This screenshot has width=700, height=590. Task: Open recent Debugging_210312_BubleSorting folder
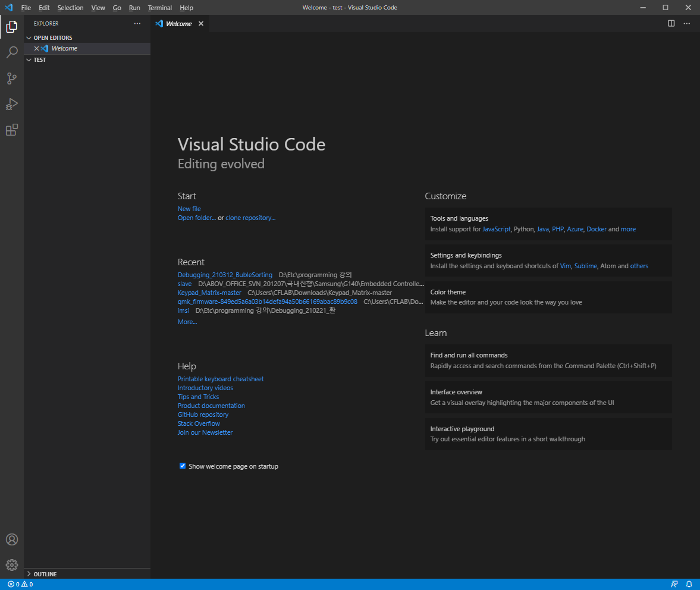coord(225,275)
